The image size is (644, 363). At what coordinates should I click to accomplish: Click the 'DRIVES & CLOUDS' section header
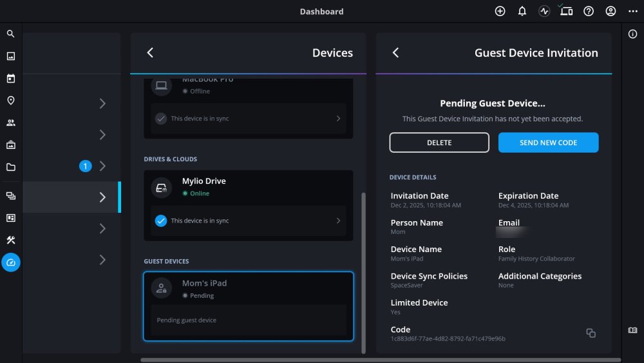click(171, 159)
